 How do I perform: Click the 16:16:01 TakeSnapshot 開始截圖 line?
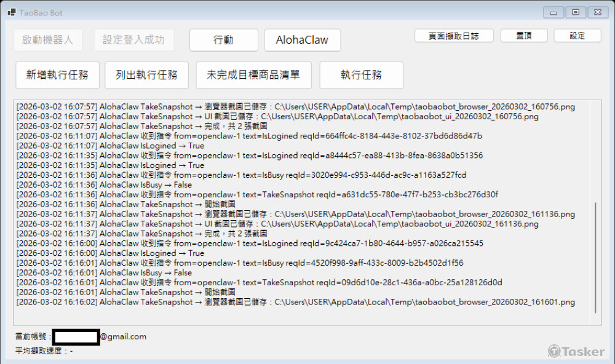[126, 292]
